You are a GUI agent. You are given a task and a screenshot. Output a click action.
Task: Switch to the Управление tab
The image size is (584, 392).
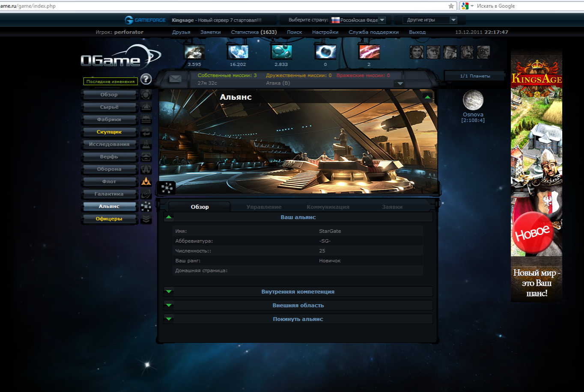pyautogui.click(x=264, y=207)
